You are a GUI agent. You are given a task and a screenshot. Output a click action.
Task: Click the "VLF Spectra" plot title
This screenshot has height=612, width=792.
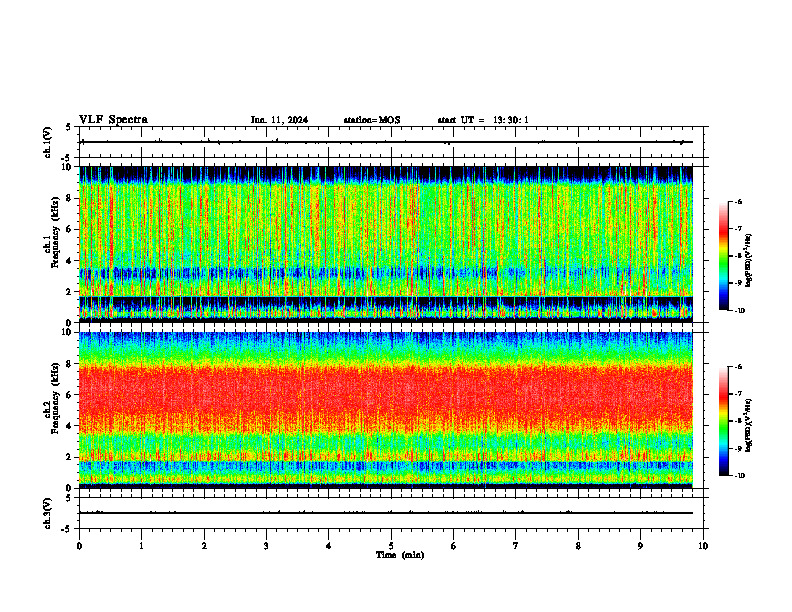tap(113, 120)
